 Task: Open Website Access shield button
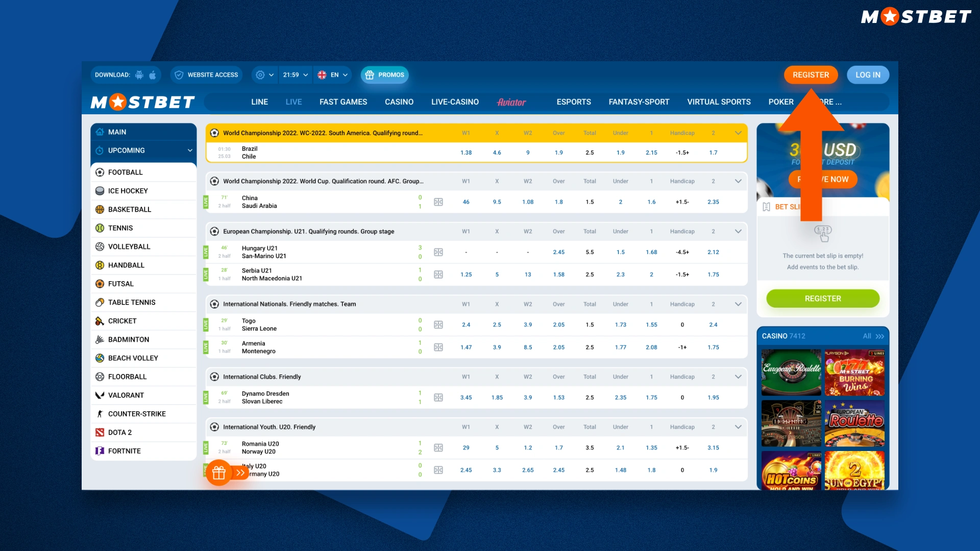click(206, 75)
